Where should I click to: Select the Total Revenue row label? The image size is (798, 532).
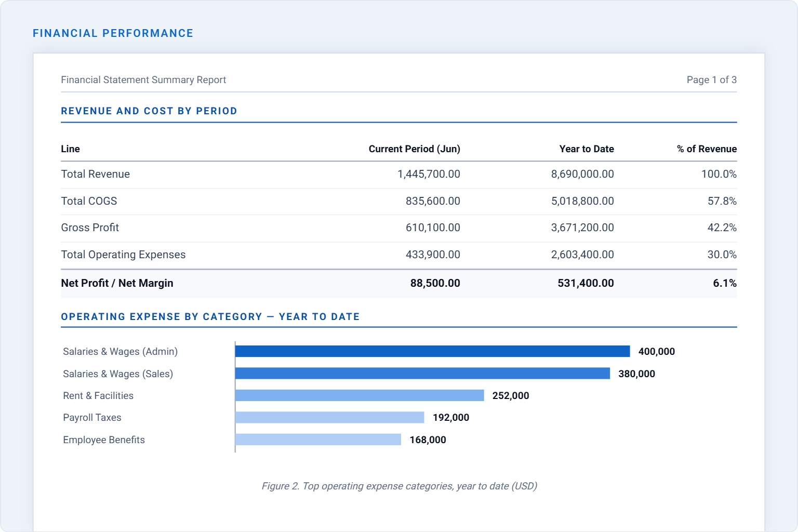95,174
